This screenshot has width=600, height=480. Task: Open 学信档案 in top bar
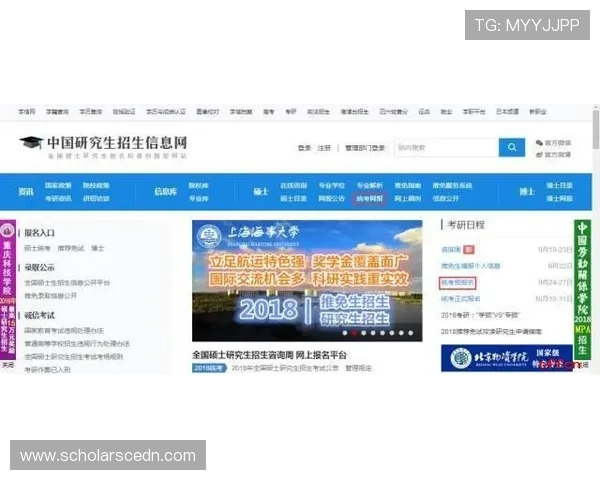pyautogui.click(x=241, y=111)
